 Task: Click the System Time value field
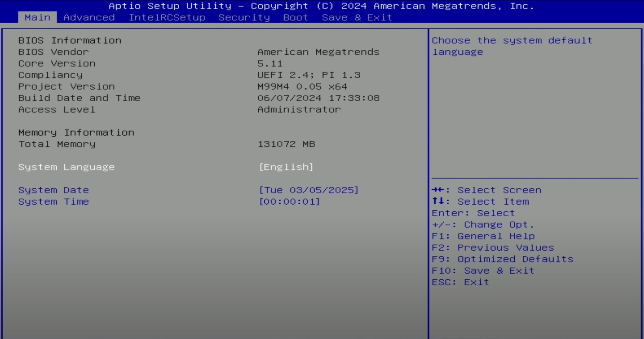point(289,201)
